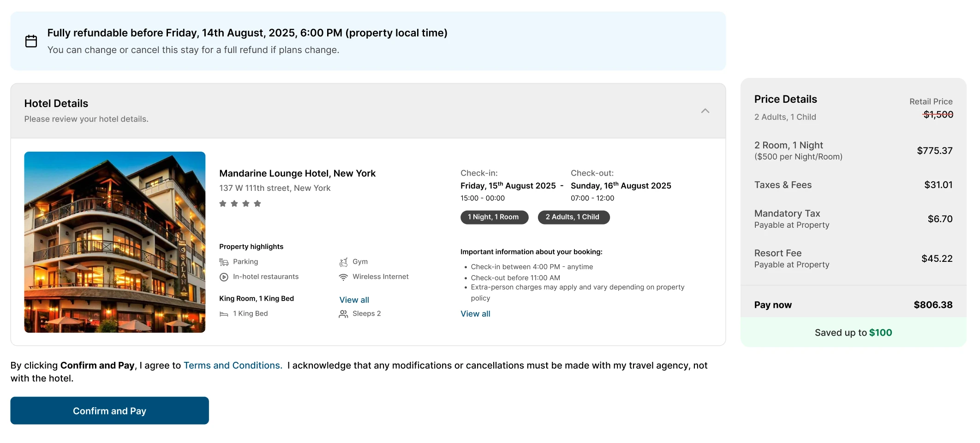The width and height of the screenshot is (980, 443).
Task: Click the check-out time 07:00 - 12:00
Action: [592, 198]
